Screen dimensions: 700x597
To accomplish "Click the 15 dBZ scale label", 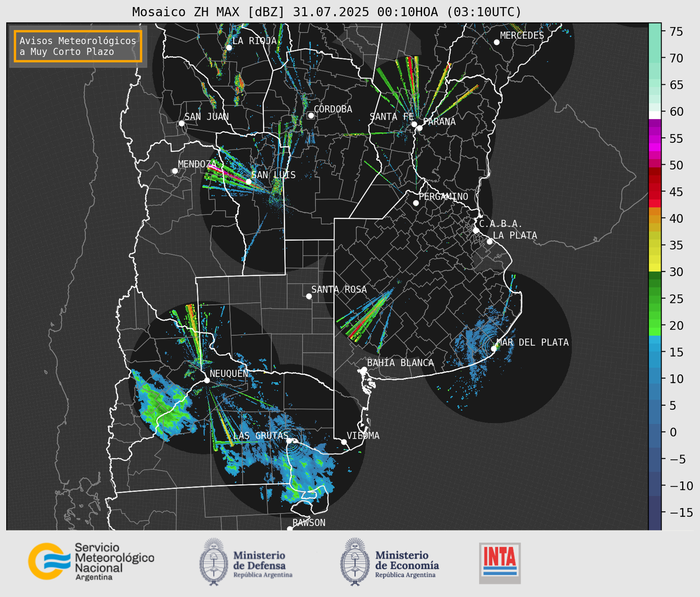I will (x=677, y=352).
